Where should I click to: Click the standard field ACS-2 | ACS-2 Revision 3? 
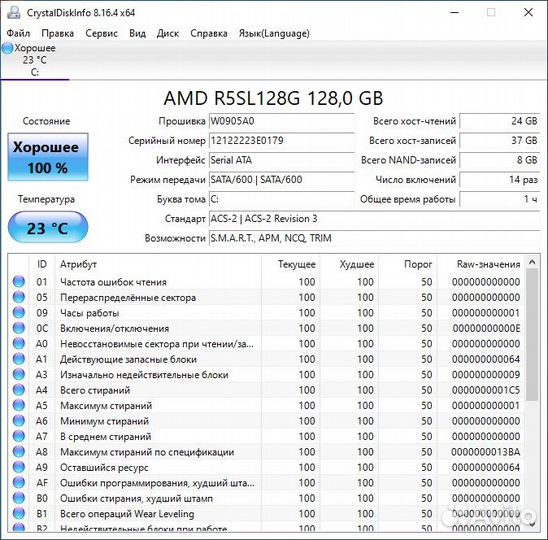375,219
